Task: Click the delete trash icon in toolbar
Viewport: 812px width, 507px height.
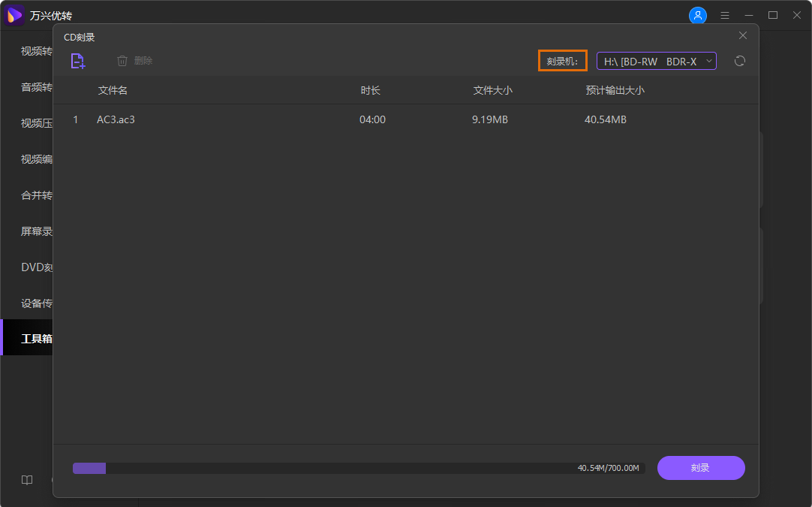Action: tap(122, 61)
